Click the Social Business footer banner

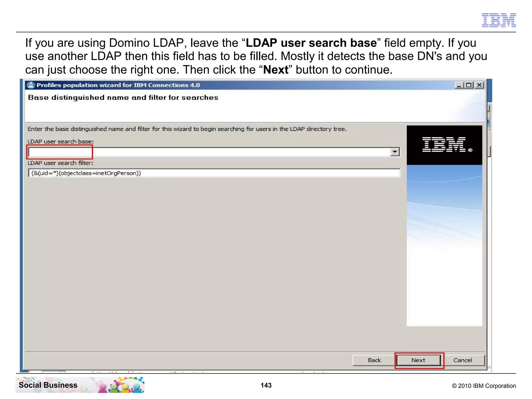click(80, 385)
